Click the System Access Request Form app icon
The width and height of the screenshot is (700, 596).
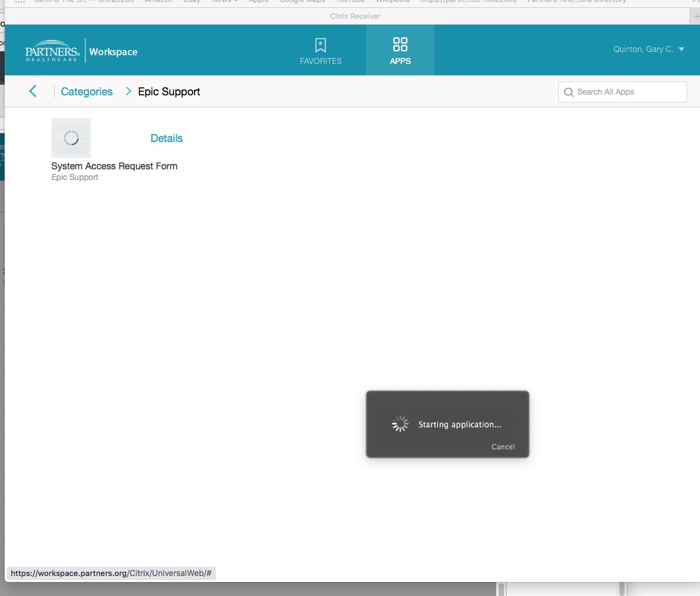(71, 138)
